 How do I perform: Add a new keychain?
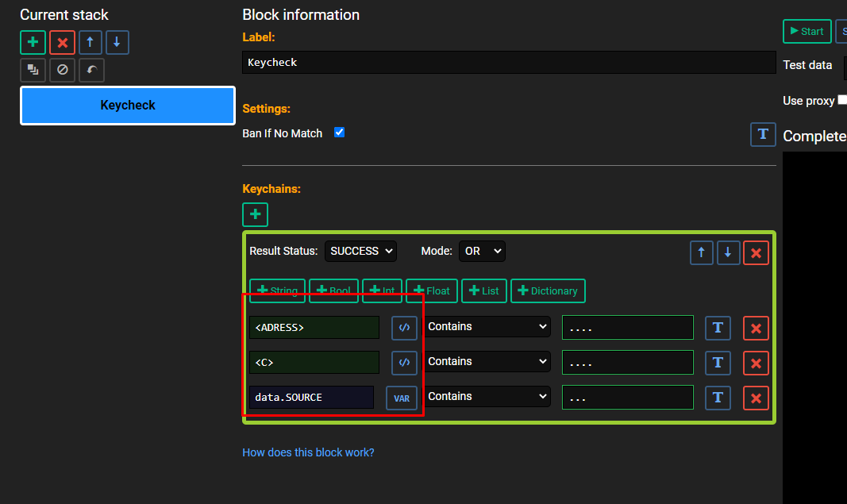click(x=255, y=214)
